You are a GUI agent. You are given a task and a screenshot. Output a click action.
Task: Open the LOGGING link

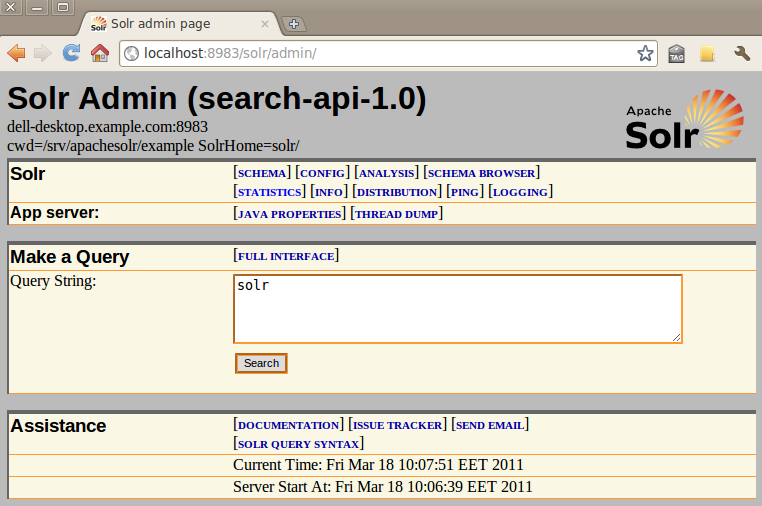(x=520, y=192)
